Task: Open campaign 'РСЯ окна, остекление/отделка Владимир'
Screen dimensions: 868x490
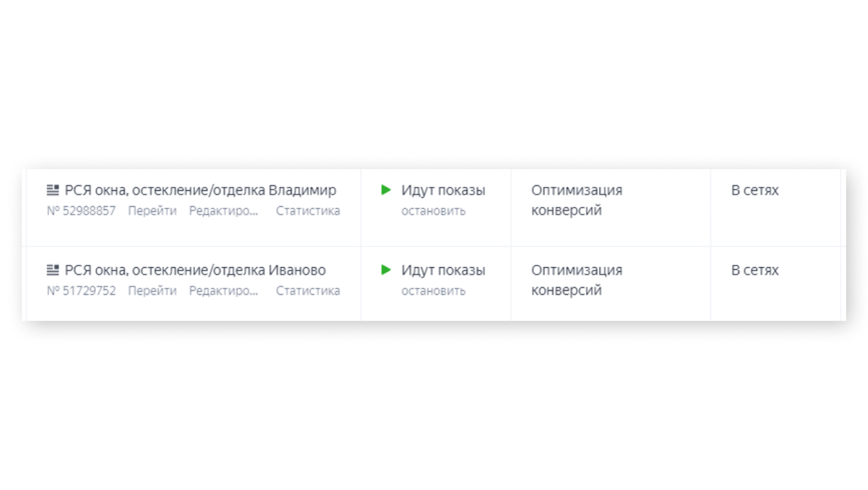Action: click(200, 191)
